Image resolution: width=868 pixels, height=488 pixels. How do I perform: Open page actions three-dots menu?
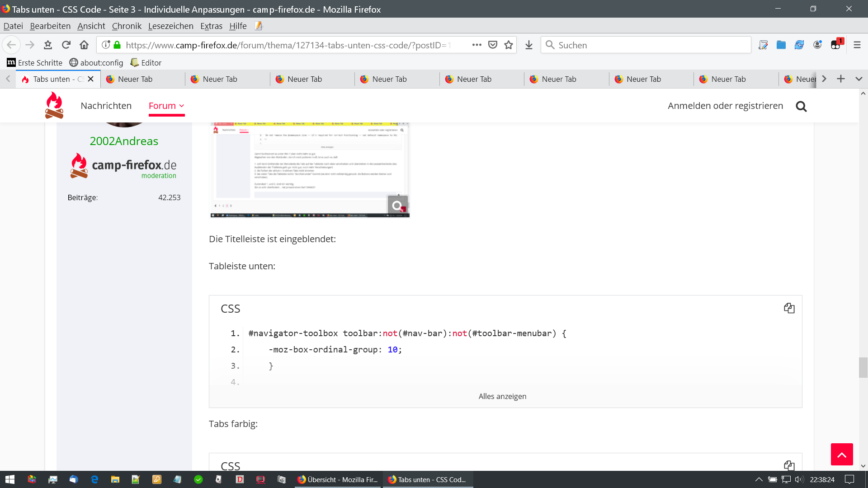(x=476, y=45)
